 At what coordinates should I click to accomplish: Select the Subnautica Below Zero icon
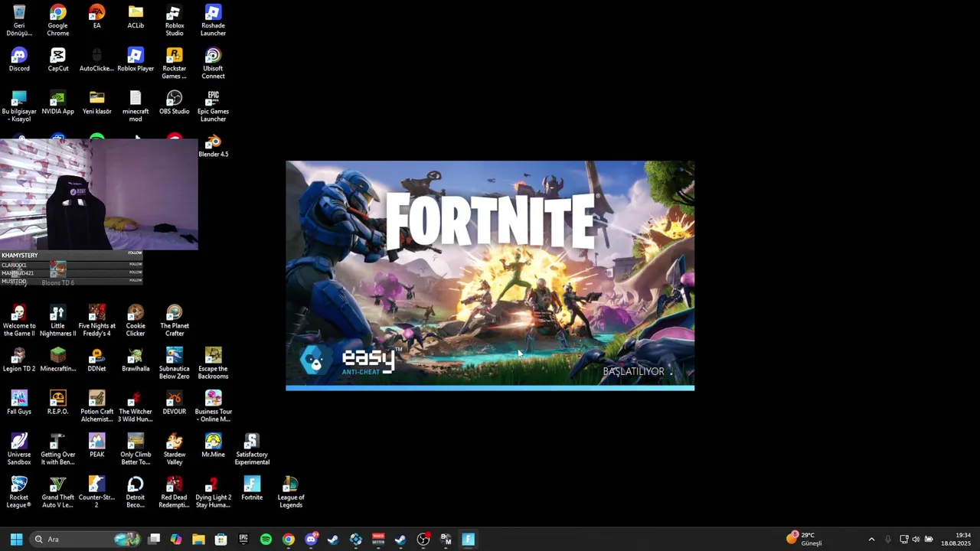(175, 364)
